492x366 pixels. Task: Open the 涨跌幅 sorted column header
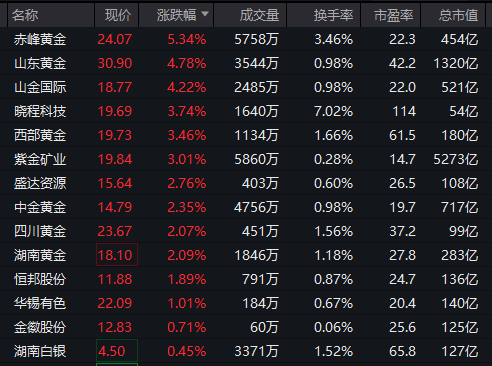[176, 15]
